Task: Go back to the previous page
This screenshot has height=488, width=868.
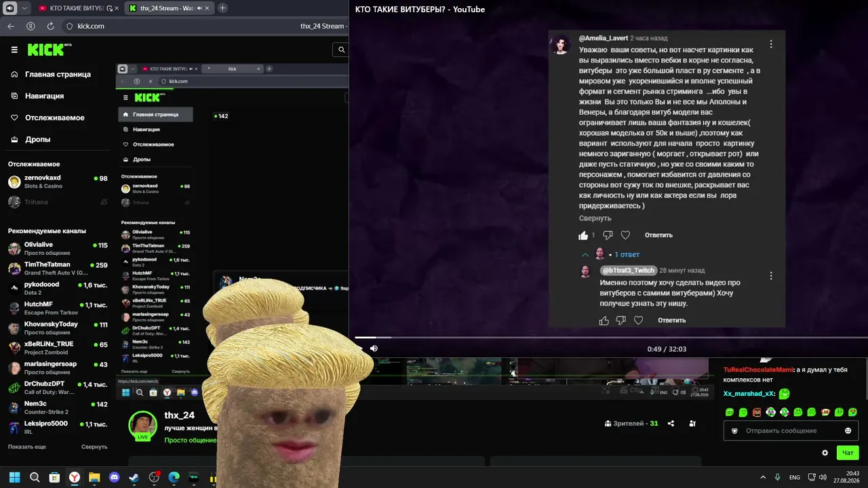Action: [x=11, y=26]
